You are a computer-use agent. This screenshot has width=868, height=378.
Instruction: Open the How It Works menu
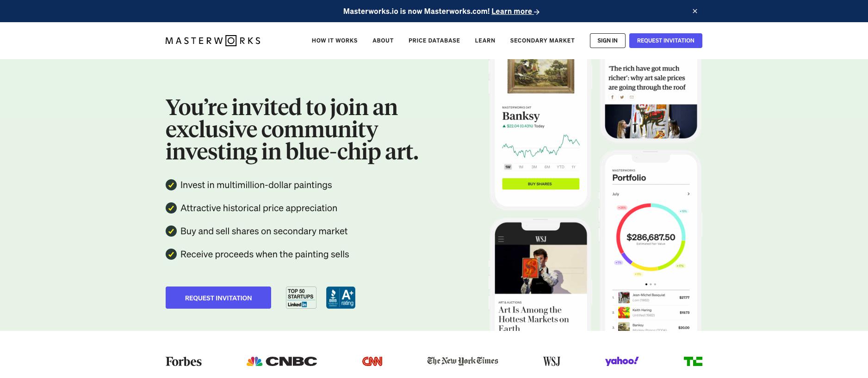tap(335, 41)
